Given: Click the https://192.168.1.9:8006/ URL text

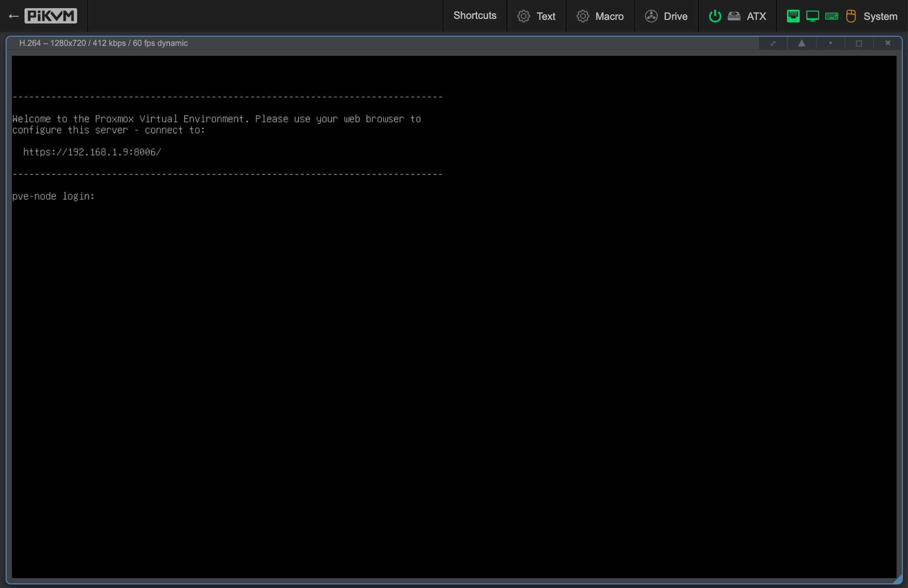Looking at the screenshot, I should (x=92, y=152).
